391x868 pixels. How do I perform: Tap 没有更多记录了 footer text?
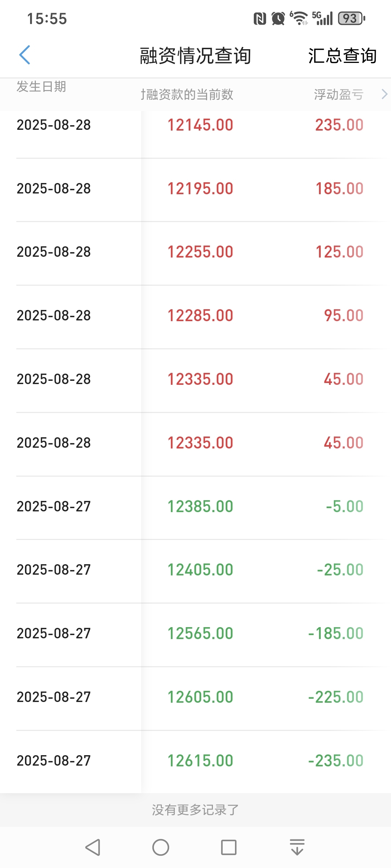195,810
